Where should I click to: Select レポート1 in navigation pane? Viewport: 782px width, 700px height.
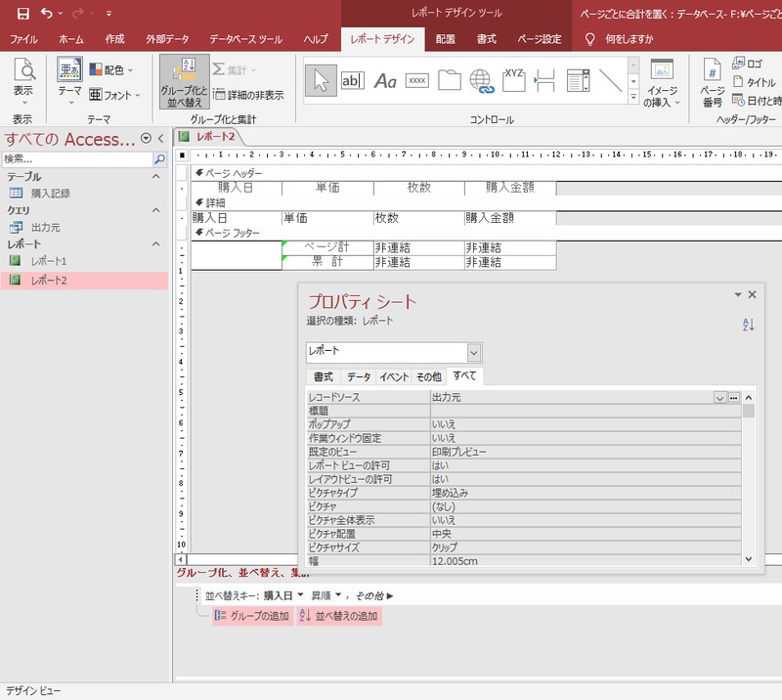pyautogui.click(x=48, y=261)
